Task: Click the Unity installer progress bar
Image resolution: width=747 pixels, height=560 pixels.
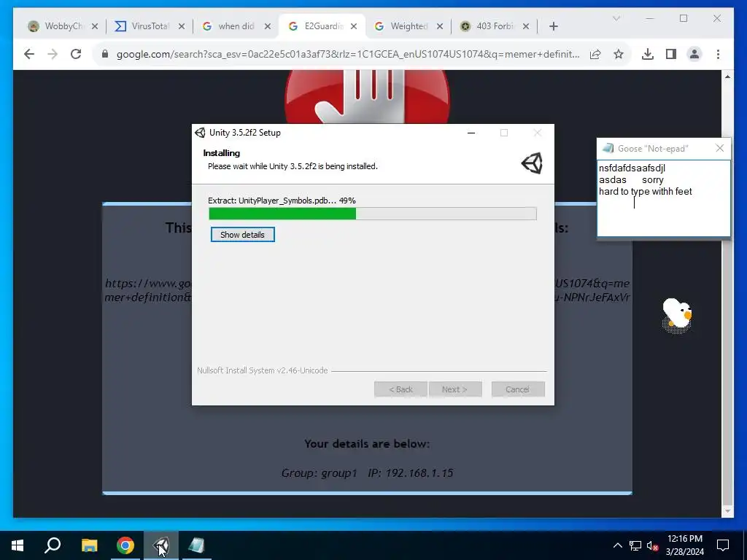Action: 373,214
